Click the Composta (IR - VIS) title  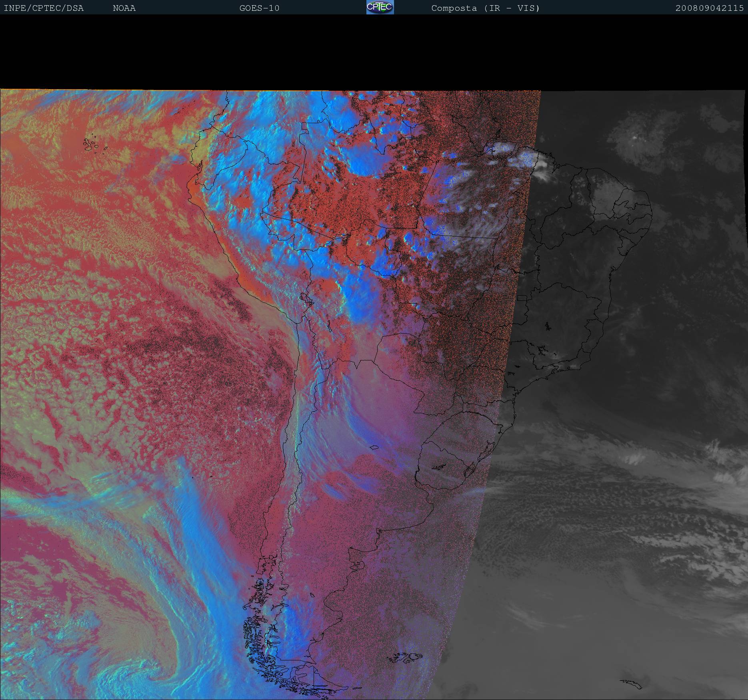pyautogui.click(x=485, y=8)
